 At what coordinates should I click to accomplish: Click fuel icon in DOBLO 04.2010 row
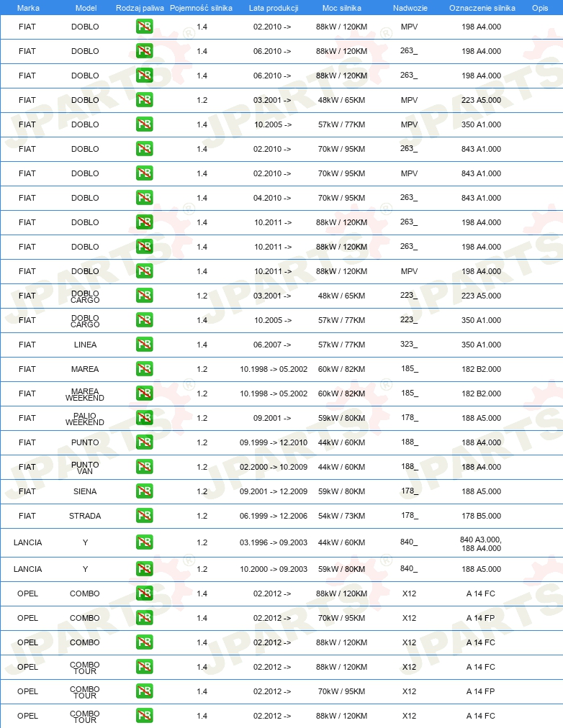145,198
